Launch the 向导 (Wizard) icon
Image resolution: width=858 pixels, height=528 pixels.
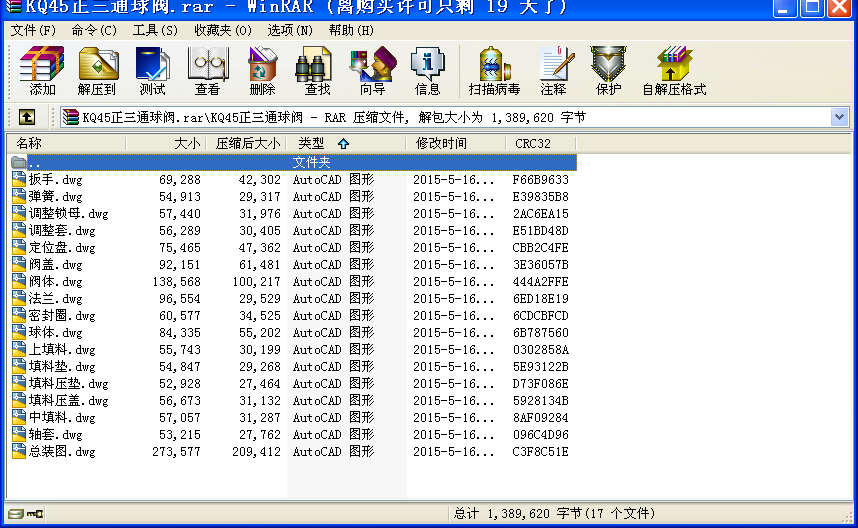pyautogui.click(x=372, y=71)
